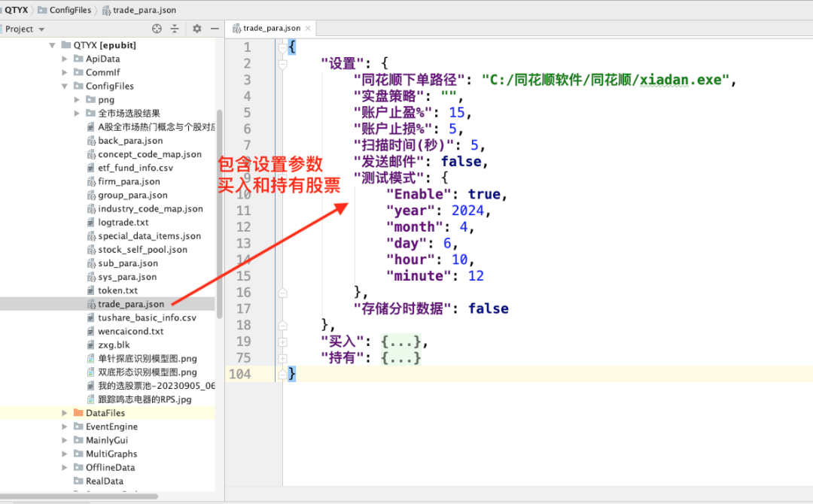Click the locate/select opened file target icon
The width and height of the screenshot is (813, 504).
click(157, 29)
